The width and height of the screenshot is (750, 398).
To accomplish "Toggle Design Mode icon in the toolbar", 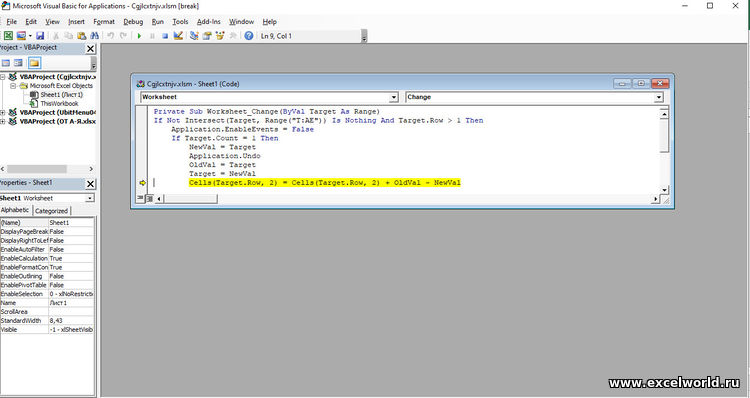I will [x=178, y=36].
